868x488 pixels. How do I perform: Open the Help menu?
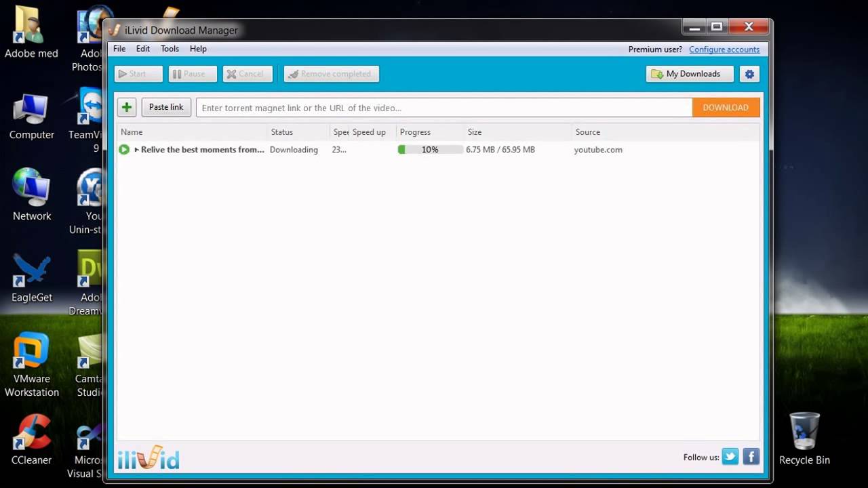[198, 49]
